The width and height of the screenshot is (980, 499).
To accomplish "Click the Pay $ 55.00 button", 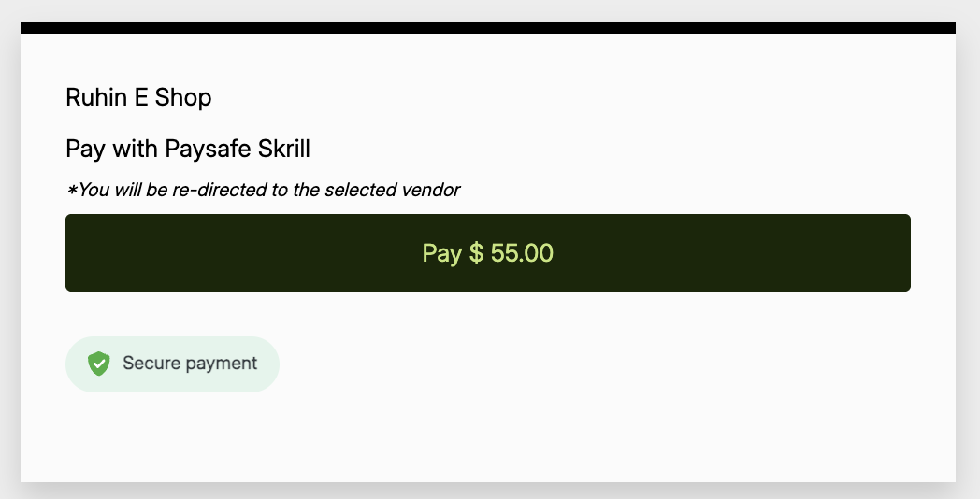I will pyautogui.click(x=487, y=252).
